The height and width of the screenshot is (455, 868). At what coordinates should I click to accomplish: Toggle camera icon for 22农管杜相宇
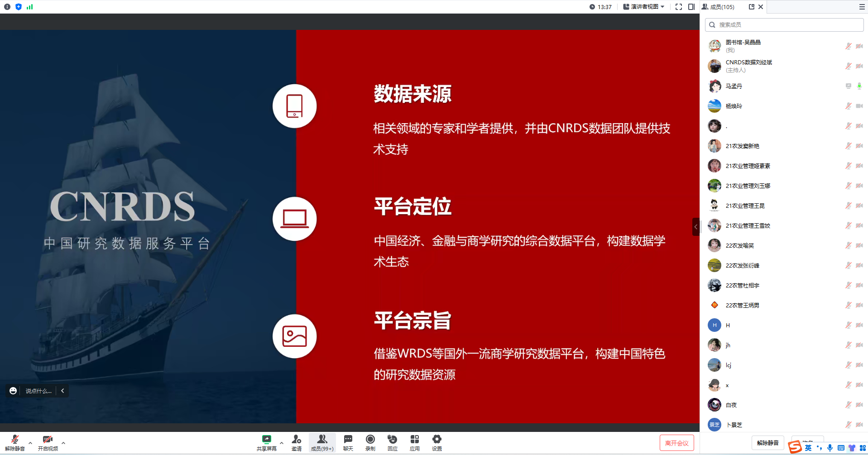coord(859,285)
